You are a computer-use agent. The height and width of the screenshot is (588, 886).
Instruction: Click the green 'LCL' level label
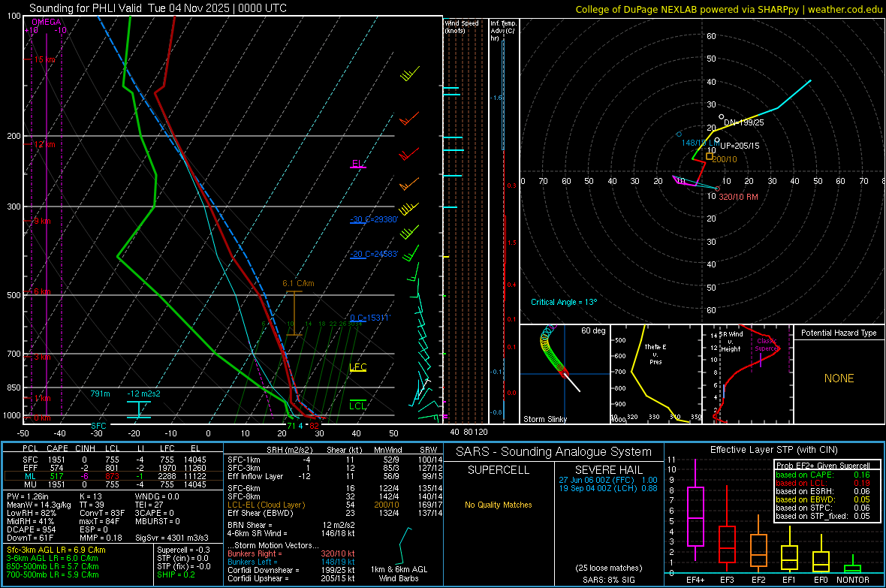[357, 406]
